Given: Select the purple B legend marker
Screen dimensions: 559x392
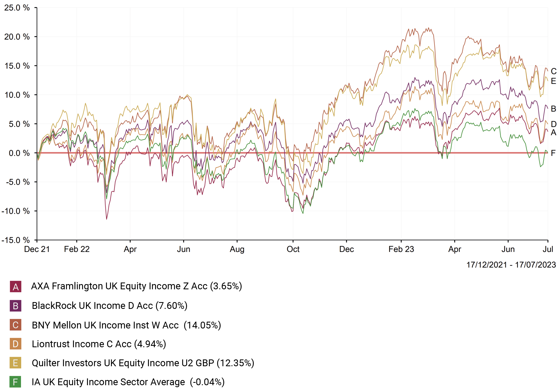Looking at the screenshot, I should pyautogui.click(x=15, y=305).
